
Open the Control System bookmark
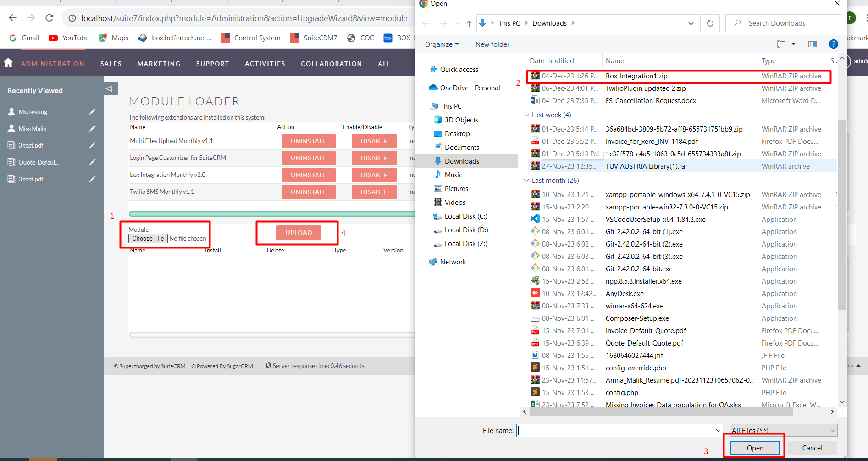click(x=251, y=38)
